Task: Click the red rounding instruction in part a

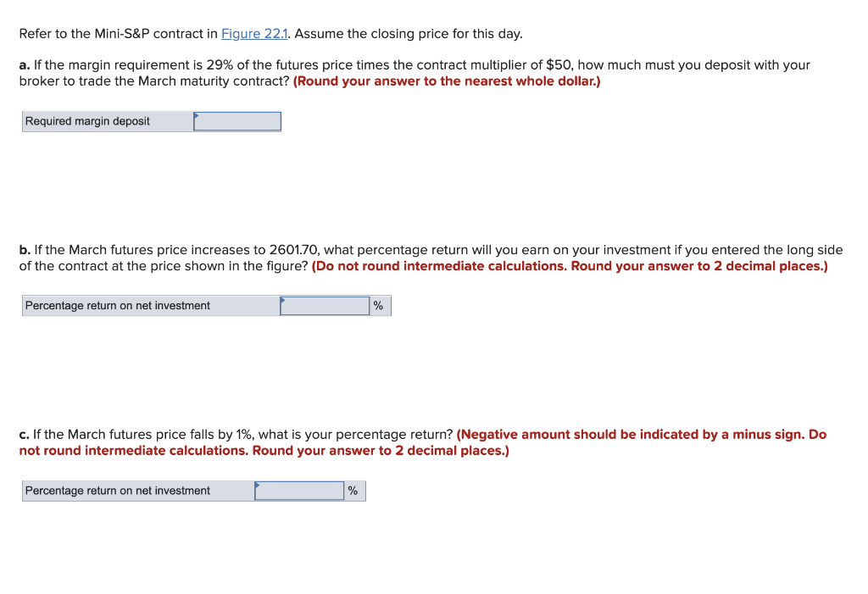Action: (x=447, y=80)
